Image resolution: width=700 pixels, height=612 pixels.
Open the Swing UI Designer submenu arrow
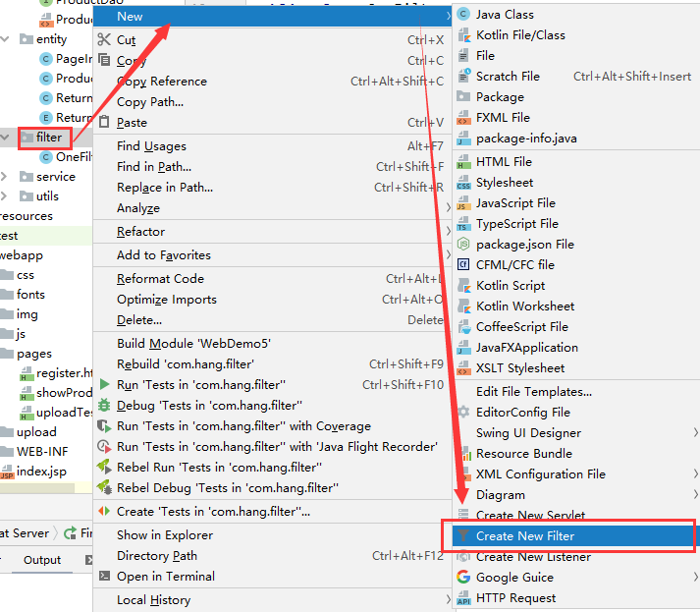tap(695, 432)
